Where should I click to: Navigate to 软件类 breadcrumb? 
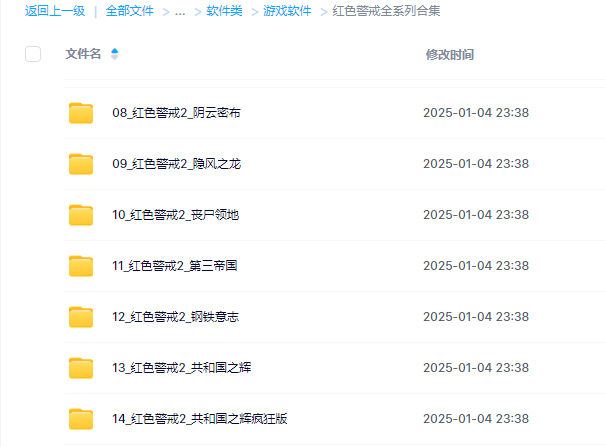coord(224,11)
